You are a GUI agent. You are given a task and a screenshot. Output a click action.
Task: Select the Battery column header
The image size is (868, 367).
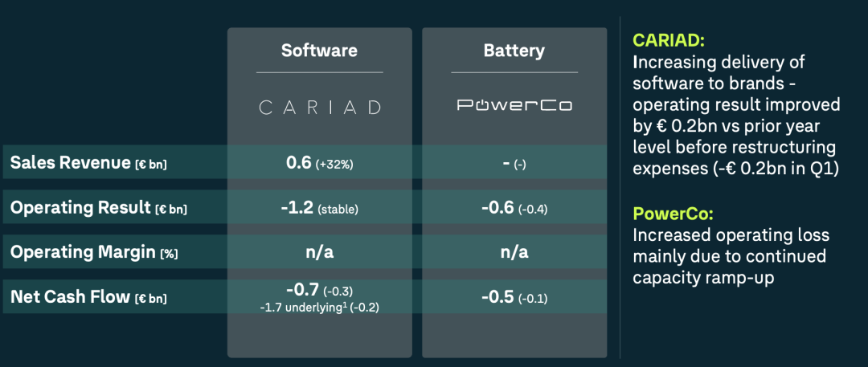tap(514, 51)
